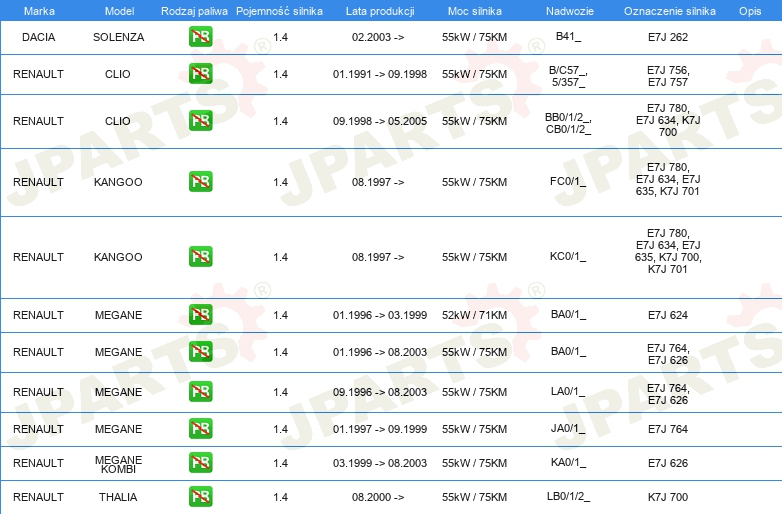Click fuel icon in Megane 52kW row
782x514 pixels.
click(200, 315)
